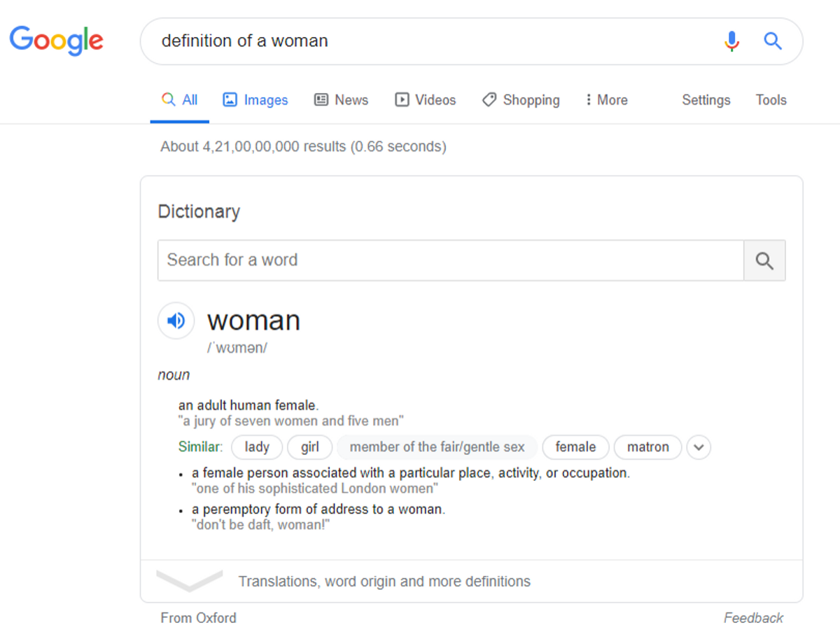Click the Feedback link

[x=753, y=618]
